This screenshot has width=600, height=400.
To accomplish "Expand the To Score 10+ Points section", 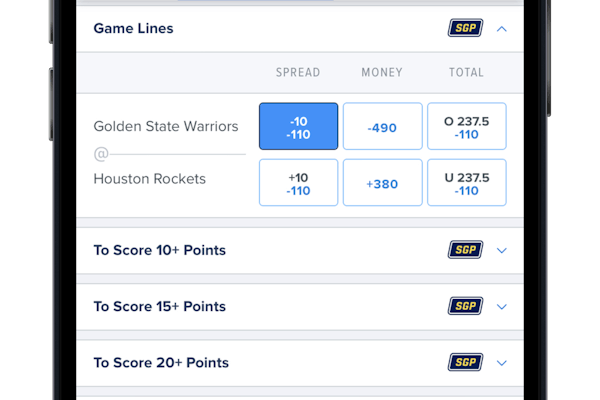I will (502, 250).
